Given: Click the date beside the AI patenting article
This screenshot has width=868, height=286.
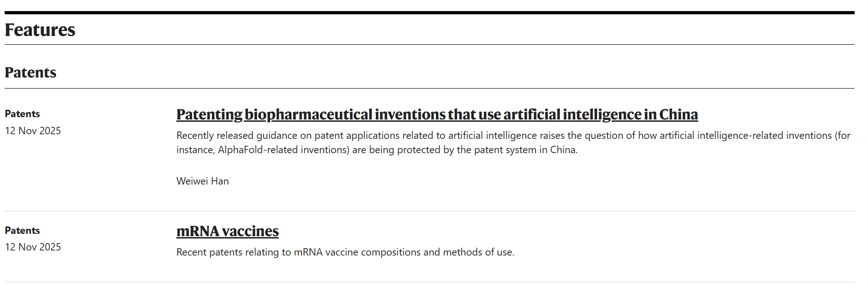Looking at the screenshot, I should point(33,131).
